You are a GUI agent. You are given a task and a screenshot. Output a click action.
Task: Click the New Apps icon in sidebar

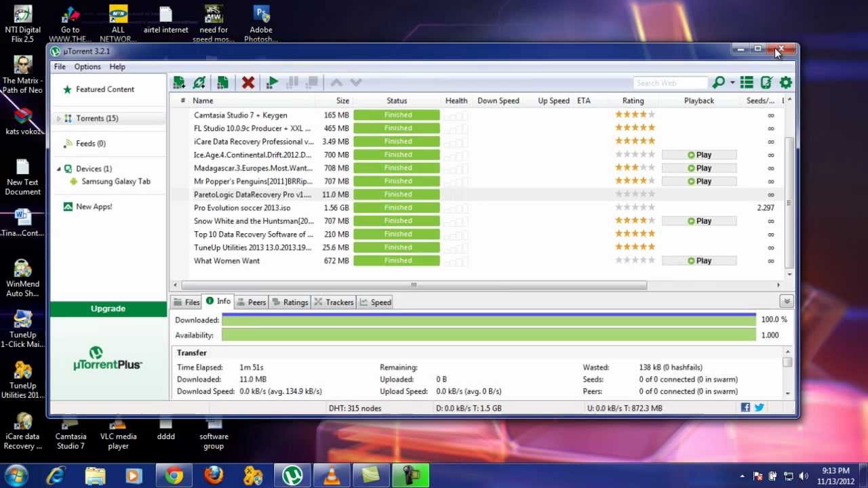(68, 207)
